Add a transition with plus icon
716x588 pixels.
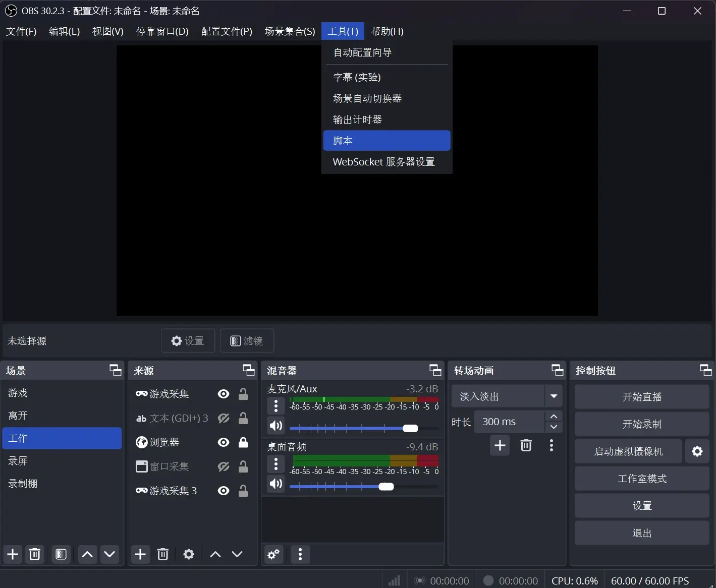click(500, 445)
